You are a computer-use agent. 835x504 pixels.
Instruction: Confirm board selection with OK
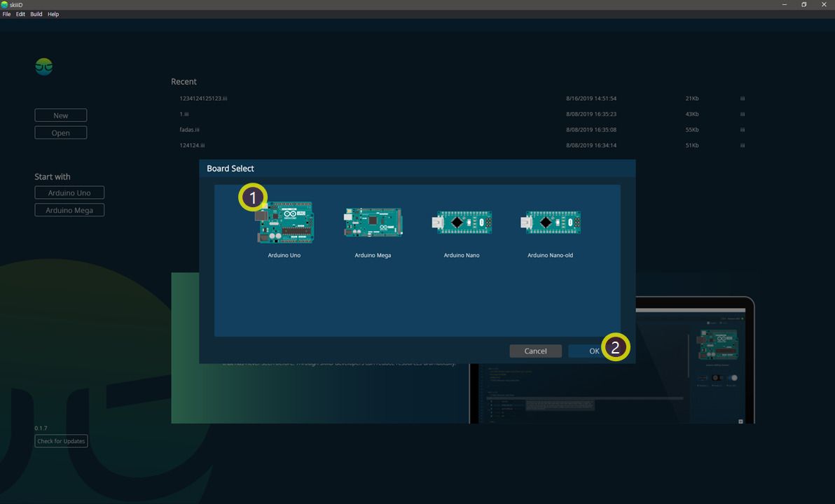point(594,351)
